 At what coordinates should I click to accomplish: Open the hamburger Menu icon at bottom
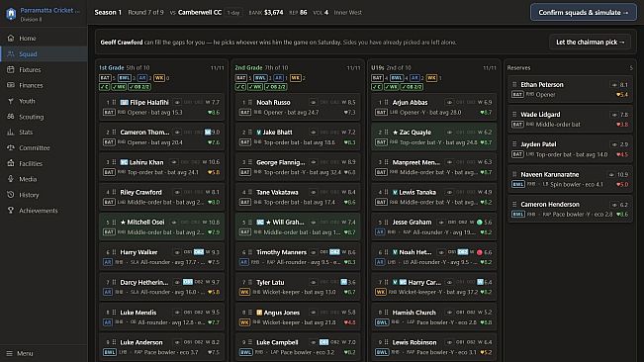click(10, 353)
